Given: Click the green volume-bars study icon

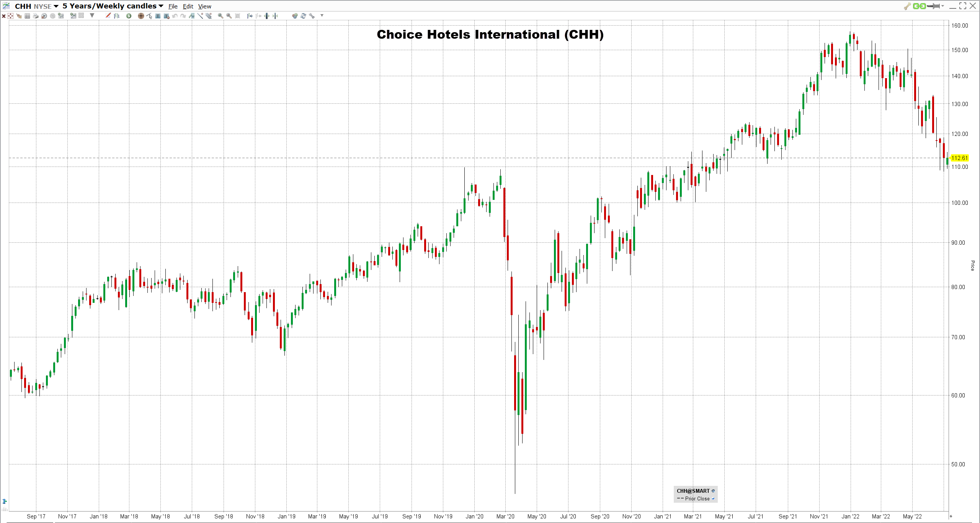Looking at the screenshot, I should click(x=192, y=16).
